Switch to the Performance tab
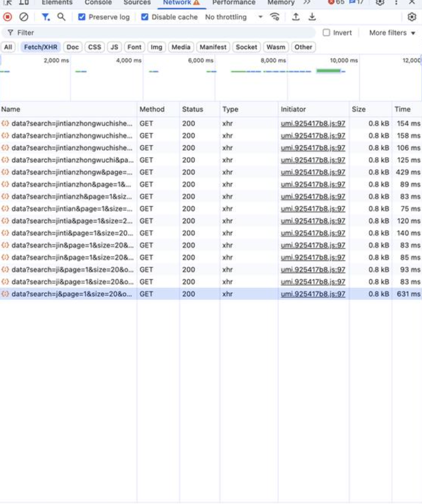 click(234, 2)
